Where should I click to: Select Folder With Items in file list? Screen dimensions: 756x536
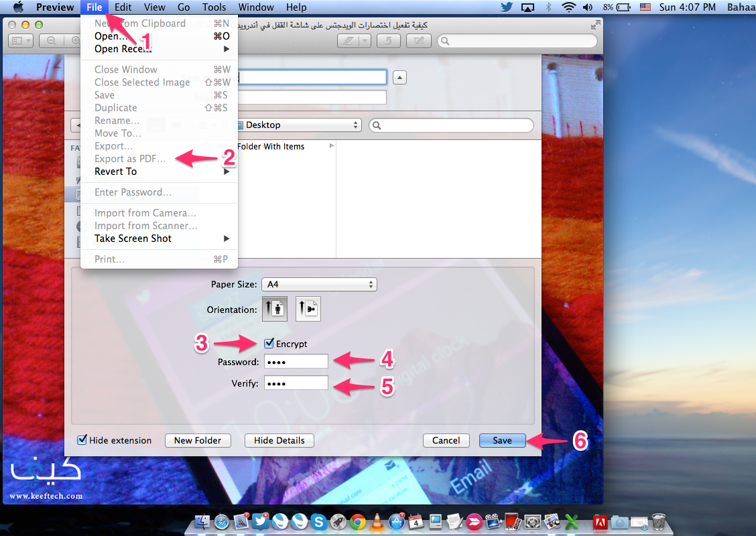pos(271,147)
